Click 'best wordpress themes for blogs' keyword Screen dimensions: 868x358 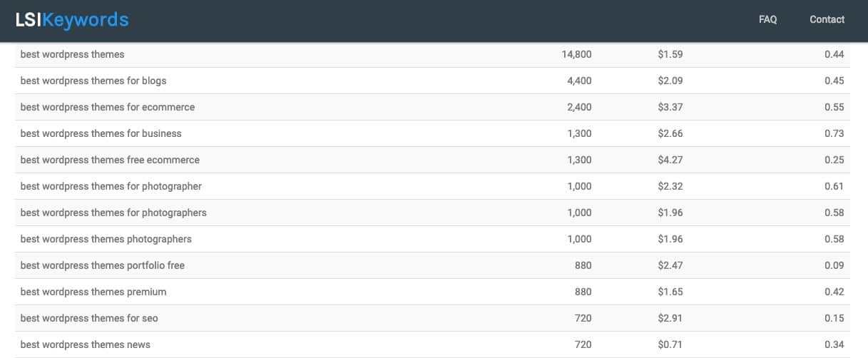pos(93,81)
